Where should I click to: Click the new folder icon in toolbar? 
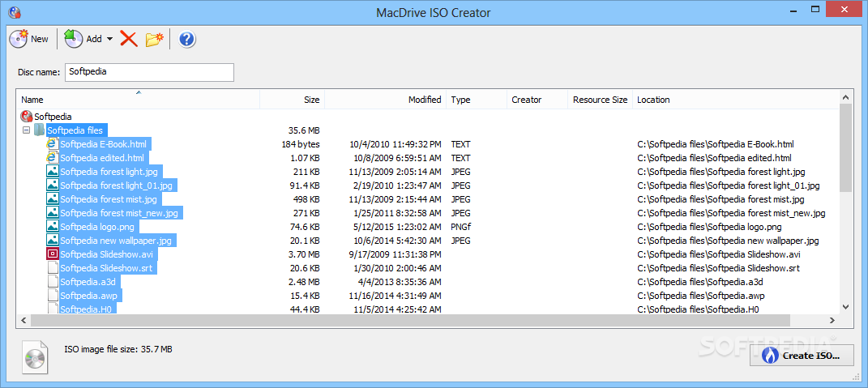click(155, 39)
